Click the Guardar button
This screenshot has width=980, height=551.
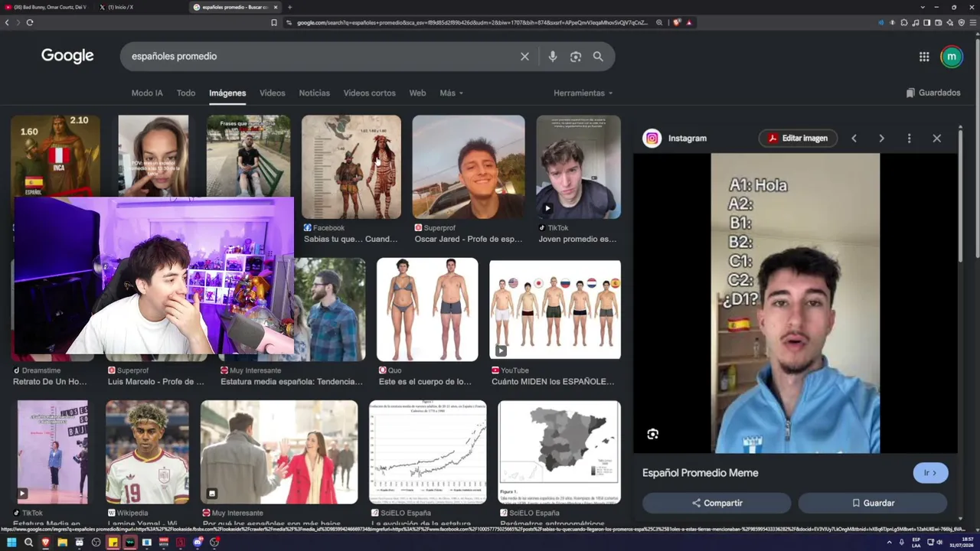click(873, 503)
